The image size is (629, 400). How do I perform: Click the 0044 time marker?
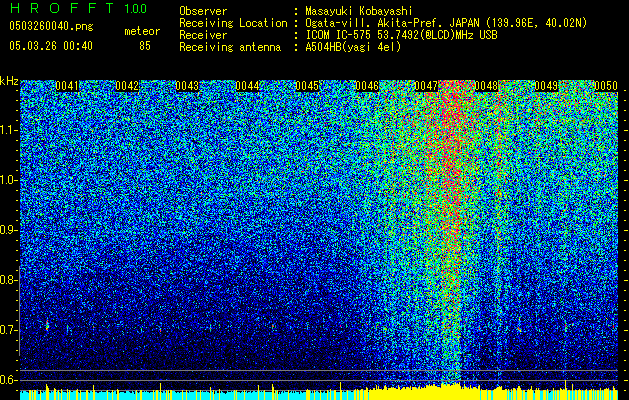coord(247,86)
